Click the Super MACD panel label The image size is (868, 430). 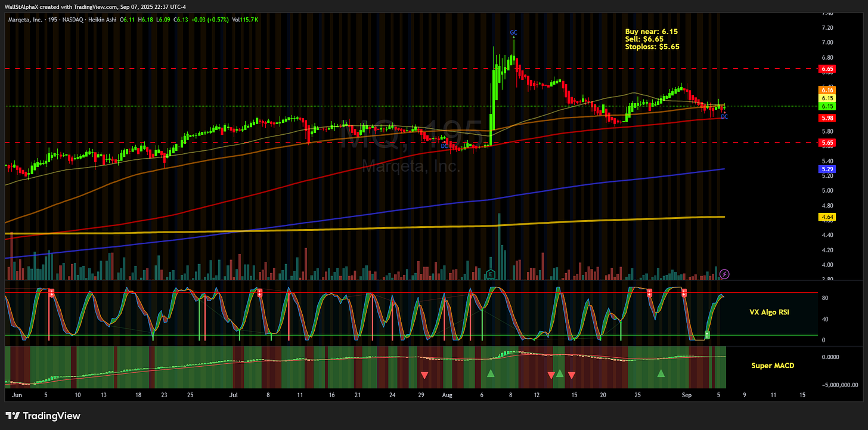tap(772, 366)
